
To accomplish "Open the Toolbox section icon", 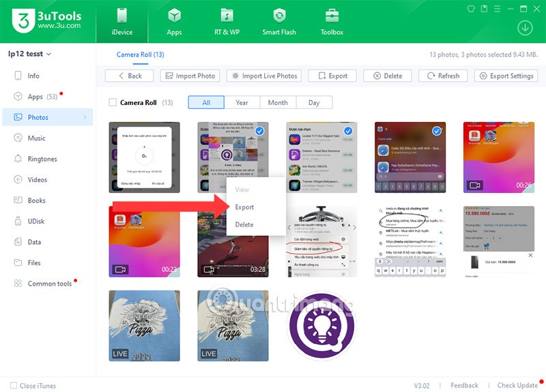I will (332, 16).
